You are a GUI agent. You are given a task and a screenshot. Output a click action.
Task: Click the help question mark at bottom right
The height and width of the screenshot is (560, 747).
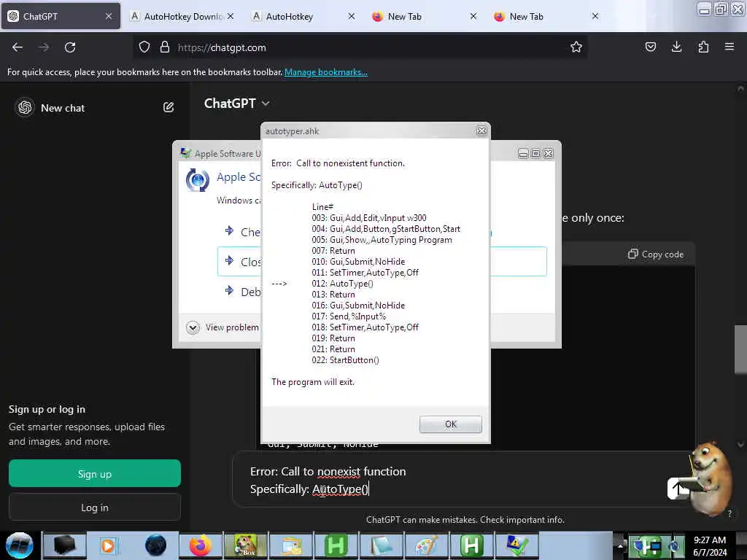[729, 513]
